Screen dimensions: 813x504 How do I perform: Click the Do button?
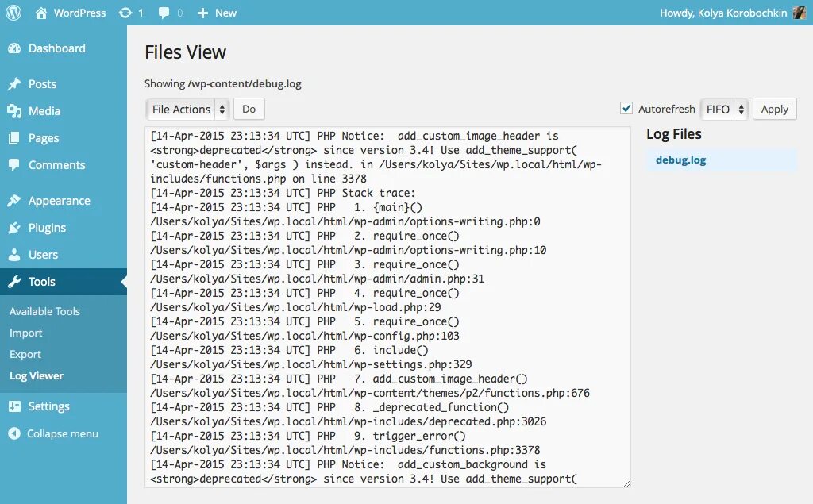(249, 109)
